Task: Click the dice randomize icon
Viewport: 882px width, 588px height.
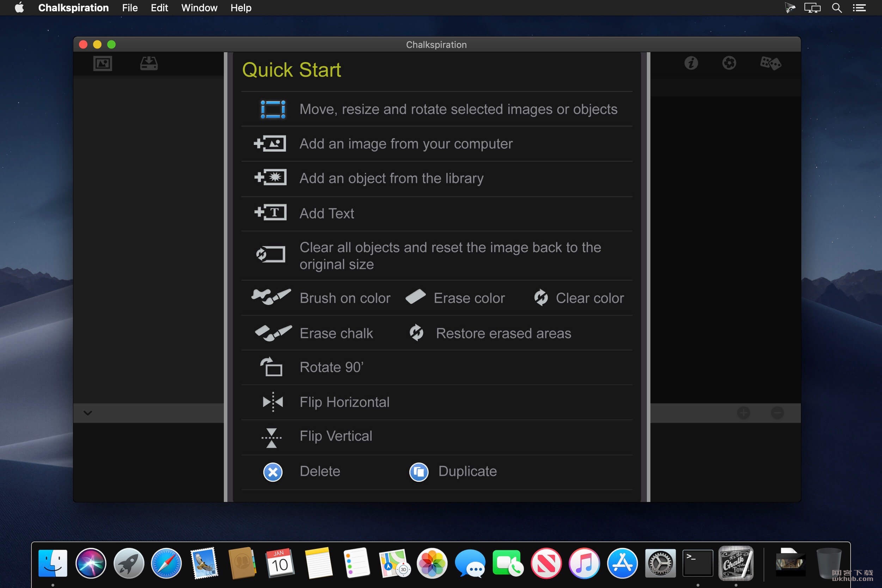Action: coord(770,63)
